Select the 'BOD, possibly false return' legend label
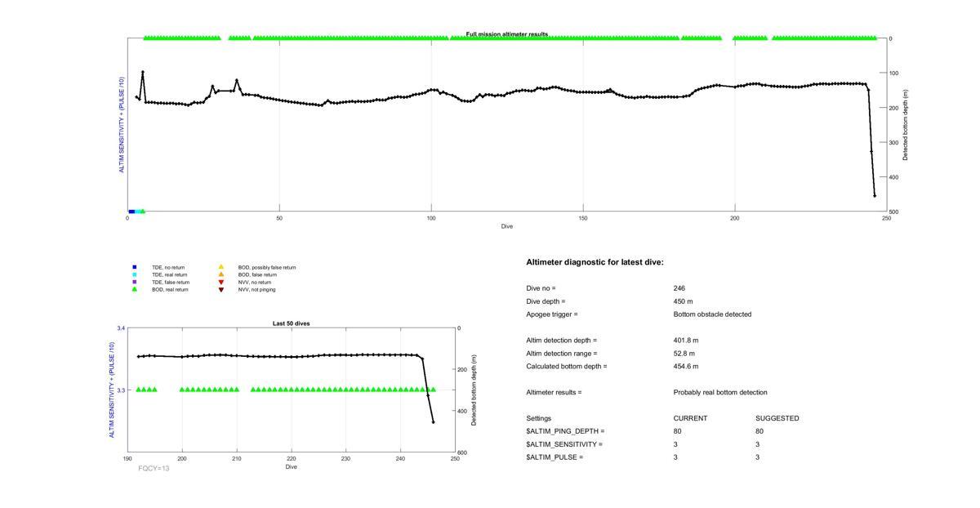Image resolution: width=980 pixels, height=508 pixels. pos(267,267)
